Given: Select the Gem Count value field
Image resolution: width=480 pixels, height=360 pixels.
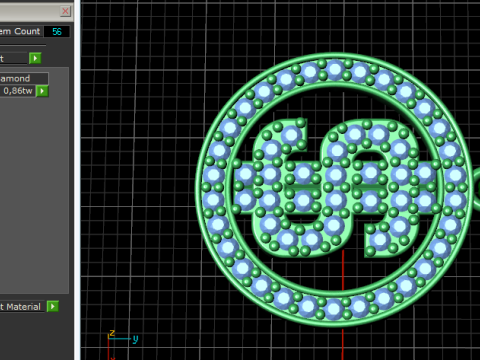Looking at the screenshot, I should pos(57,32).
